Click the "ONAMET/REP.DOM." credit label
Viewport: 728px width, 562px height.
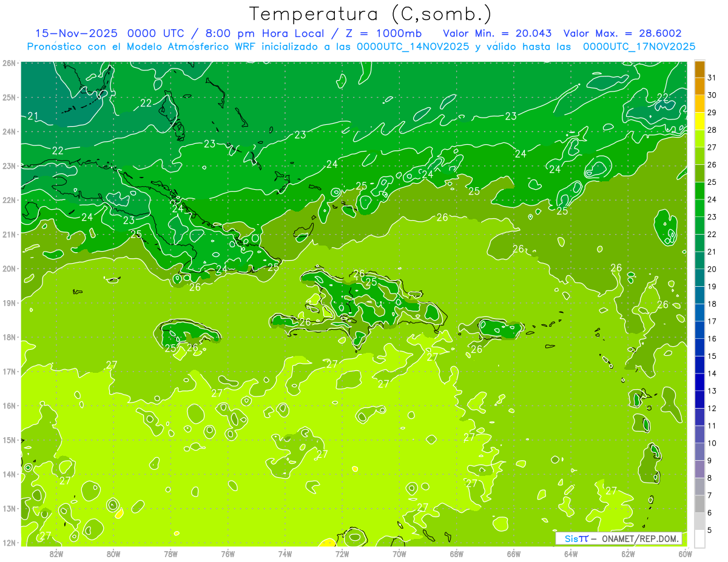click(640, 538)
